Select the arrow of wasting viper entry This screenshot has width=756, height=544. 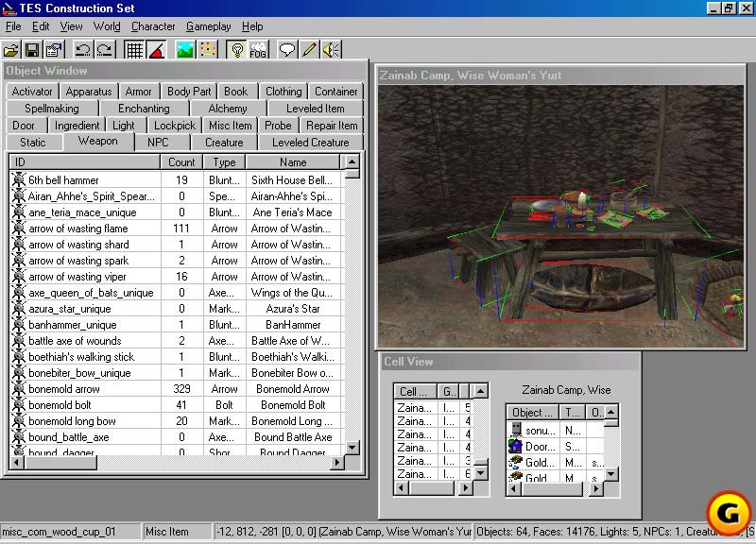(77, 277)
